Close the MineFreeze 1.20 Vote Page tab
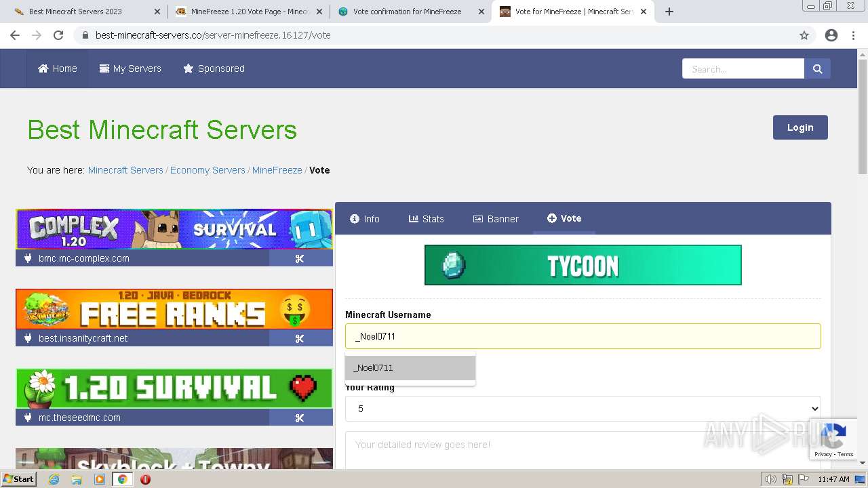Image resolution: width=868 pixels, height=488 pixels. coord(319,12)
